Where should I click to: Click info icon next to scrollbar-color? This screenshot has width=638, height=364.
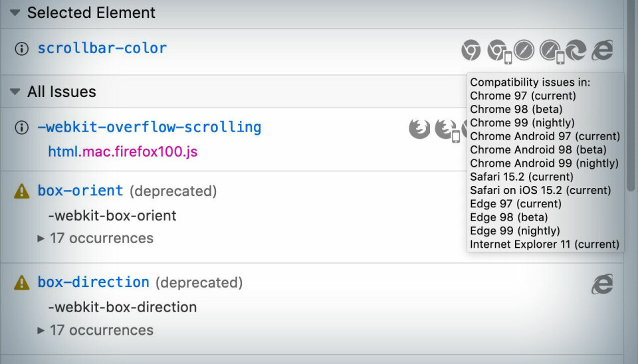pyautogui.click(x=21, y=48)
